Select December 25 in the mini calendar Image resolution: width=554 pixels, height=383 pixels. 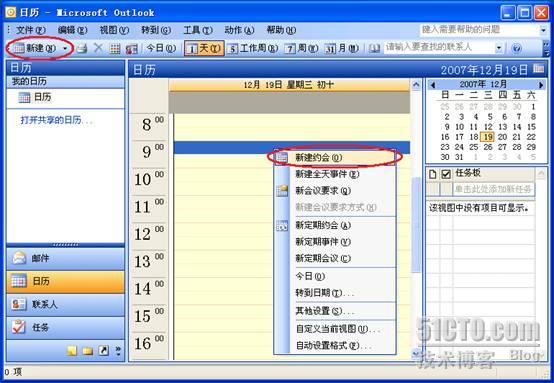(x=474, y=147)
